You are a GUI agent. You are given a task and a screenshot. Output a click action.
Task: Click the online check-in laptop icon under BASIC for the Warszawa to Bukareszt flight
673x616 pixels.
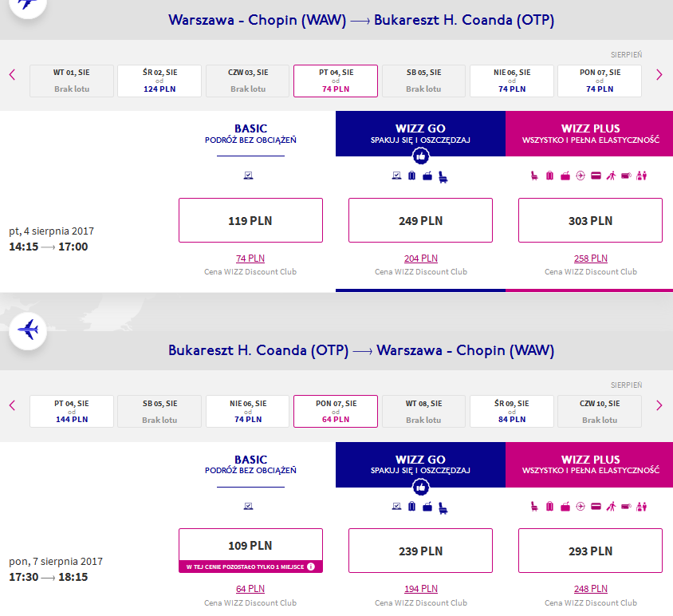249,176
